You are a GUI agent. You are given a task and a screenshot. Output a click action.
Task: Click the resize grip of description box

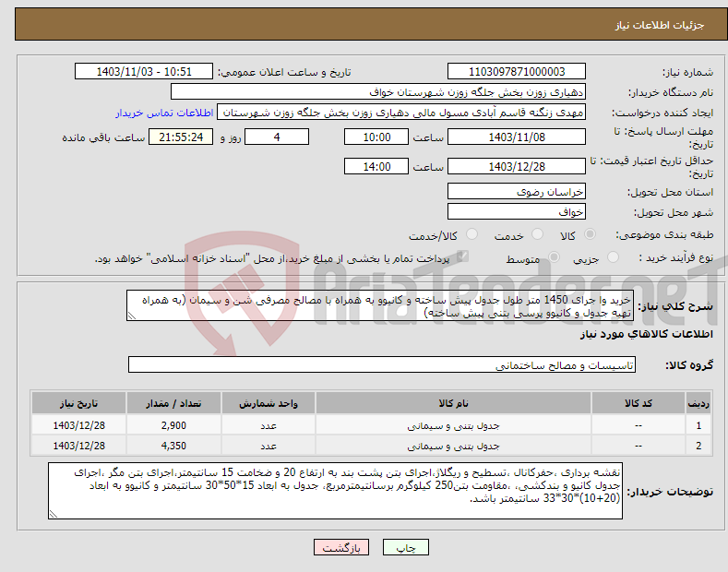point(132,316)
